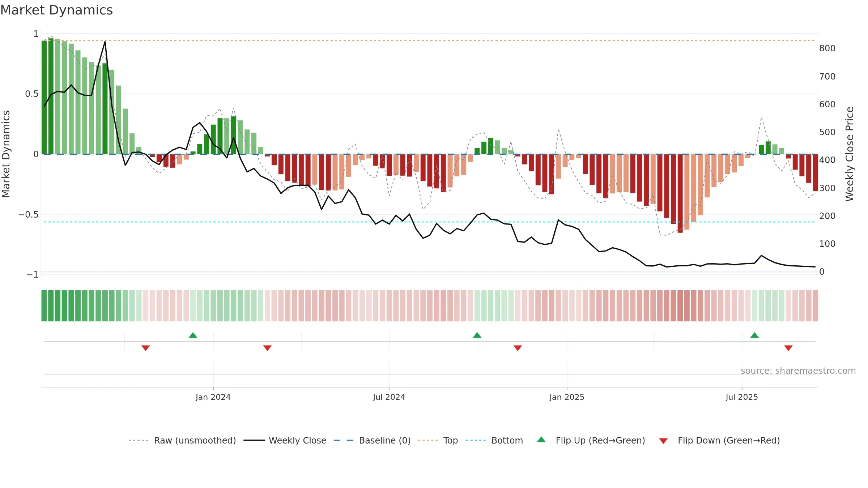Click the deepest dark red bar near May 2025
Image resolution: width=868 pixels, height=488 pixels.
680,193
